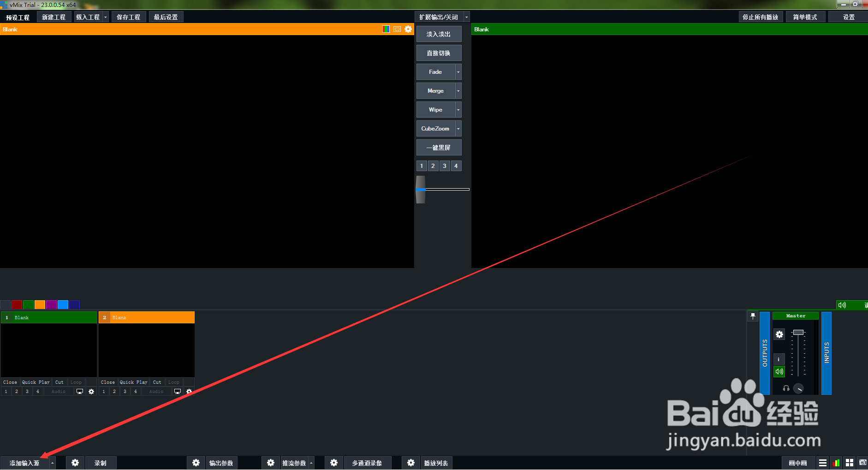
Task: Toggle the green speaker button above mixer
Action: (842, 305)
